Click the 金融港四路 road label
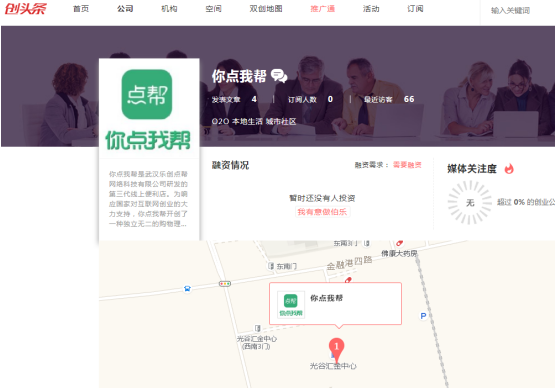The image size is (555, 392). pos(349,263)
